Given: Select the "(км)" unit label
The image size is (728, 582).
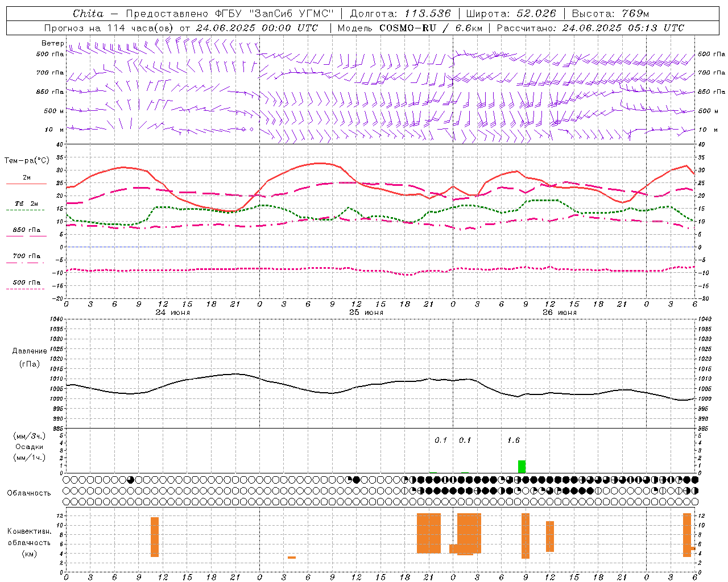Looking at the screenshot, I should [30, 554].
